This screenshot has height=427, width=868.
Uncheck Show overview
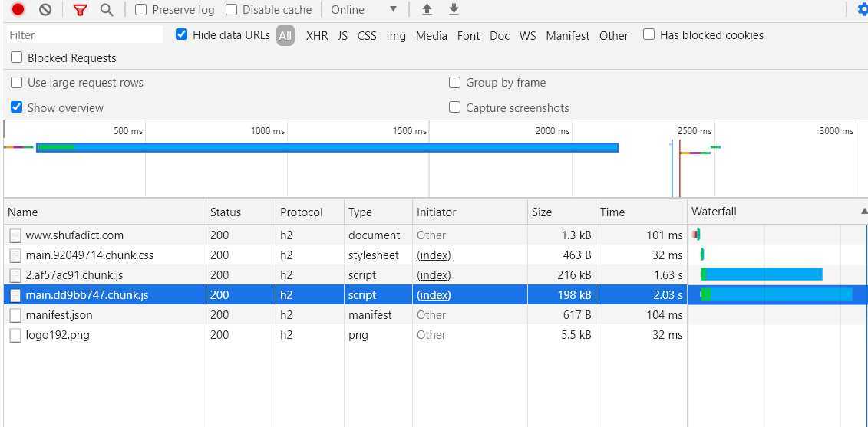[17, 107]
